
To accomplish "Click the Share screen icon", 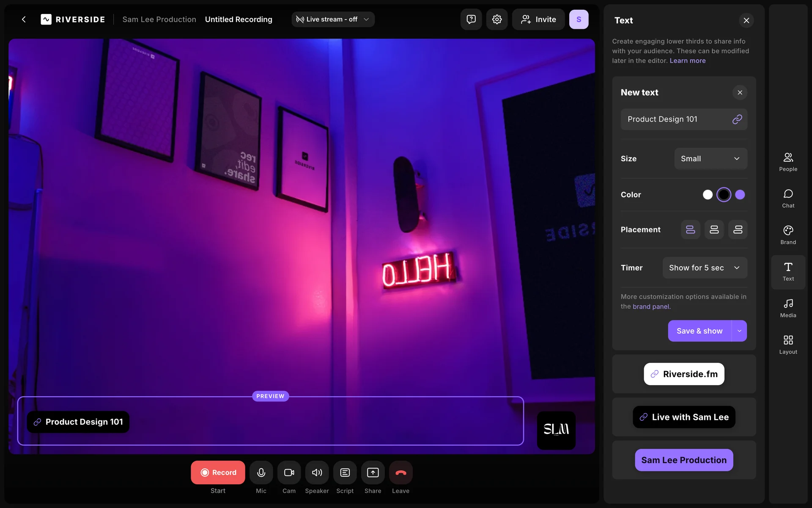I will 373,472.
